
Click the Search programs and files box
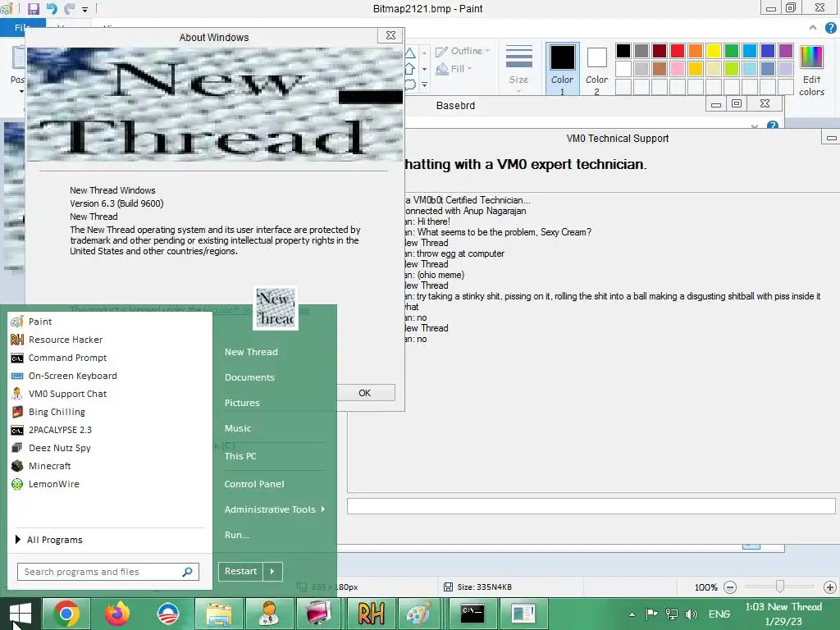[x=108, y=572]
